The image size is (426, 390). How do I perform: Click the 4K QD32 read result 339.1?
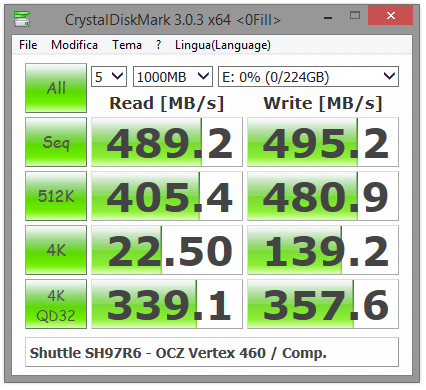point(167,304)
